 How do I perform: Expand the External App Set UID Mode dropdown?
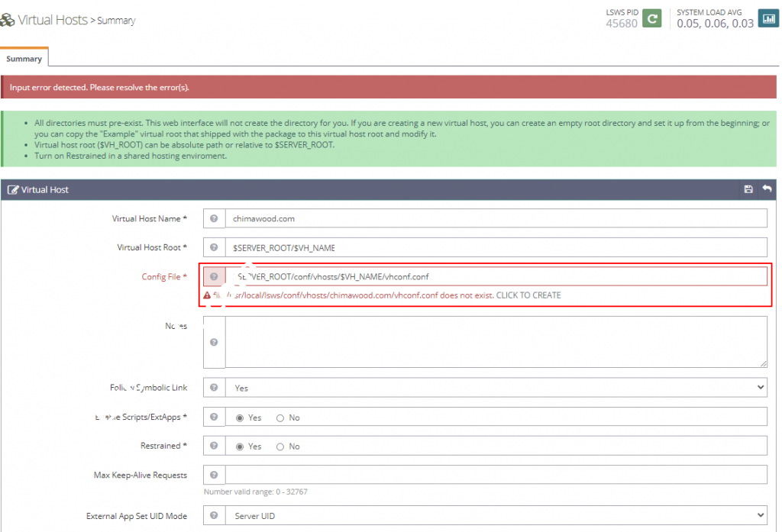(496, 516)
